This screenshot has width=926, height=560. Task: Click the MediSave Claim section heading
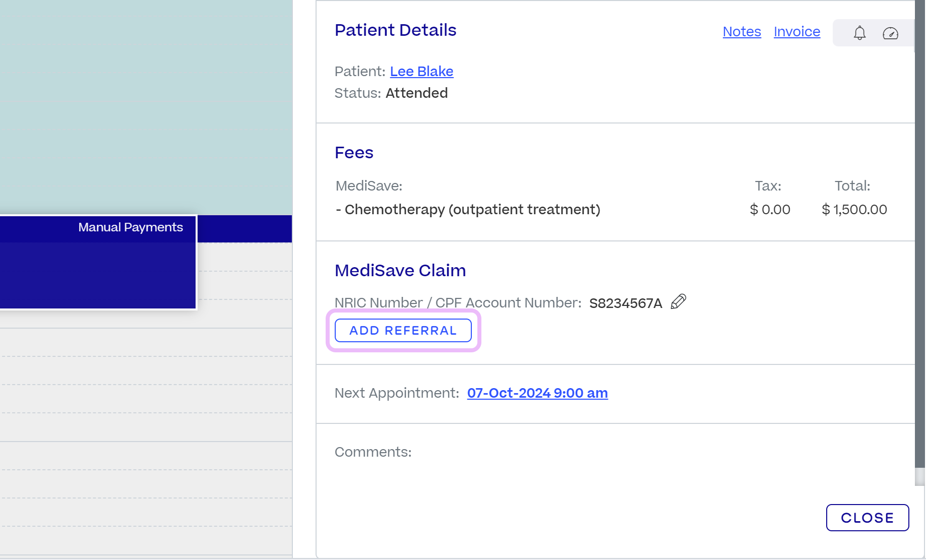pos(400,271)
